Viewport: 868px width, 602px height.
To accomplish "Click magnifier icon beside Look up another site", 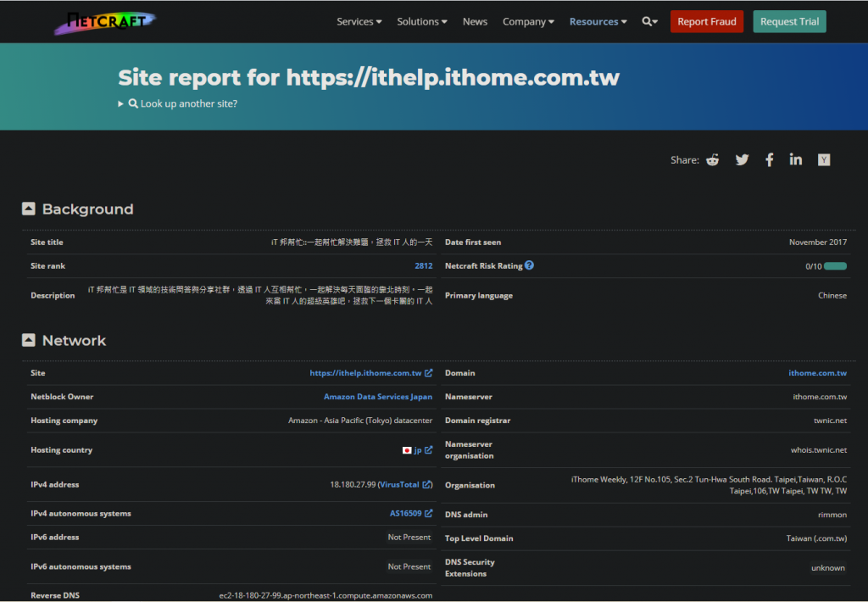I will click(x=133, y=103).
